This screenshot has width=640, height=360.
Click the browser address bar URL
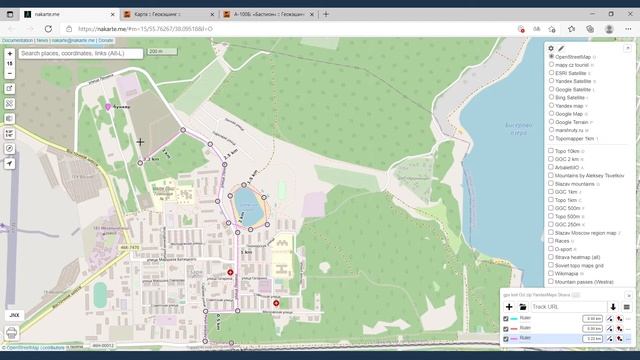[145, 29]
